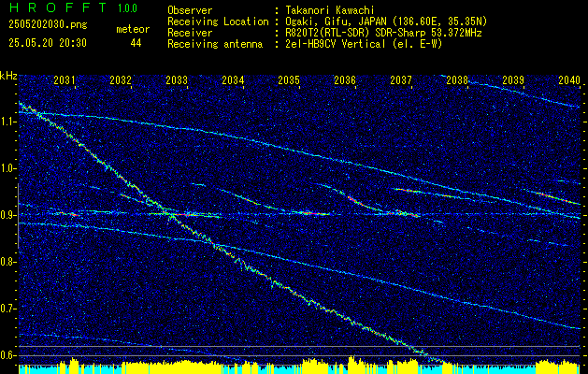
Task: Click the 2035 time axis label
Action: click(289, 79)
